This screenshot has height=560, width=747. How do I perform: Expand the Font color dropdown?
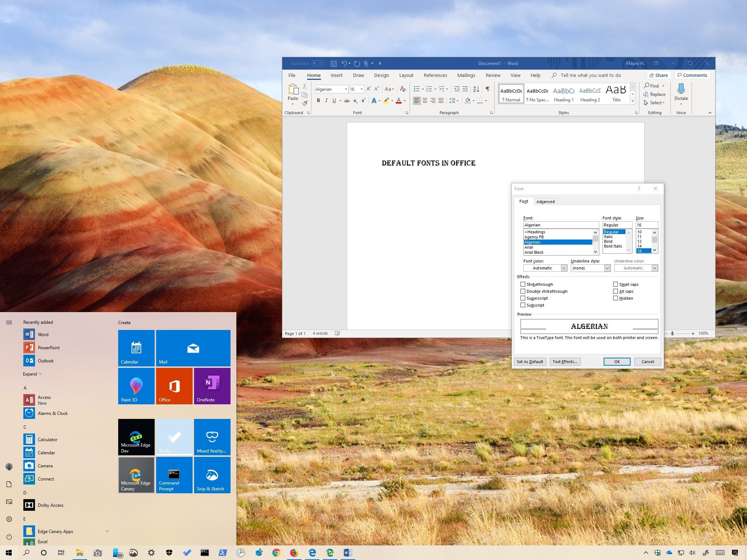[562, 268]
